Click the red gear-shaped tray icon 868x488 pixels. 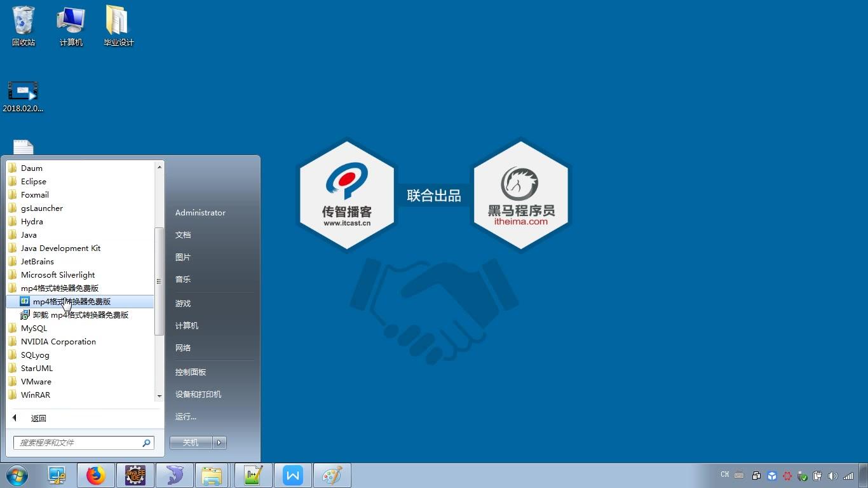point(787,475)
